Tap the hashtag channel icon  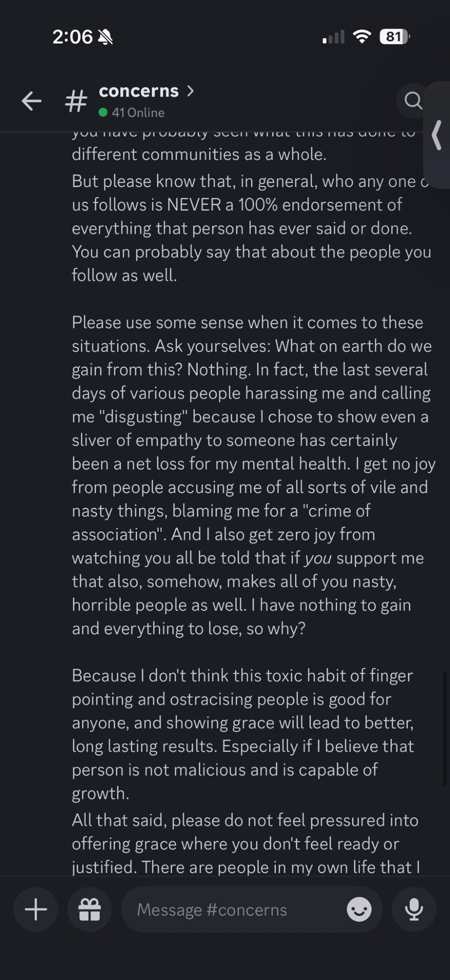(x=76, y=101)
